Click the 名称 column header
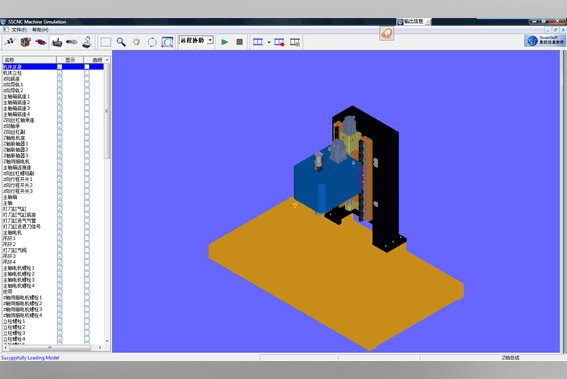Image resolution: width=567 pixels, height=379 pixels. click(x=29, y=60)
